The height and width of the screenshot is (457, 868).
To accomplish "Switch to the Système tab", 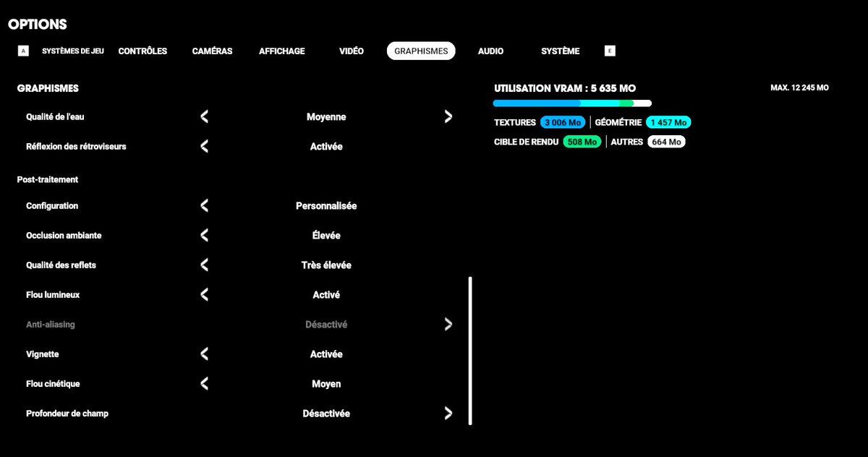I will point(561,51).
